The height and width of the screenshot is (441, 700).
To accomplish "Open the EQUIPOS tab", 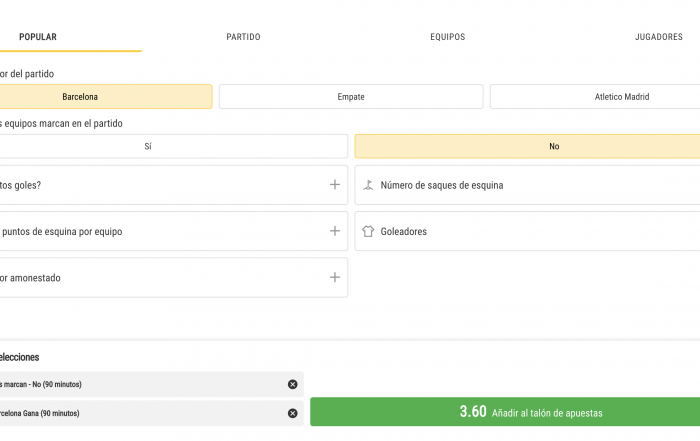I will coord(448,37).
